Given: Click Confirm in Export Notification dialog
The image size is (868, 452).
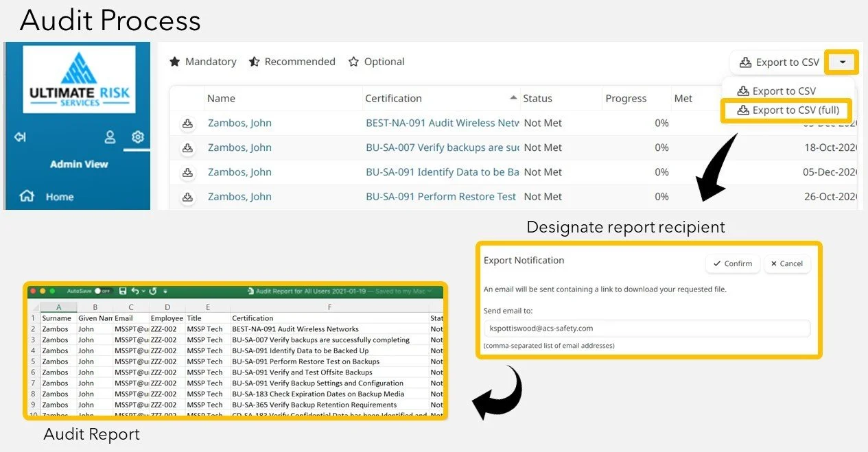Looking at the screenshot, I should coord(732,263).
